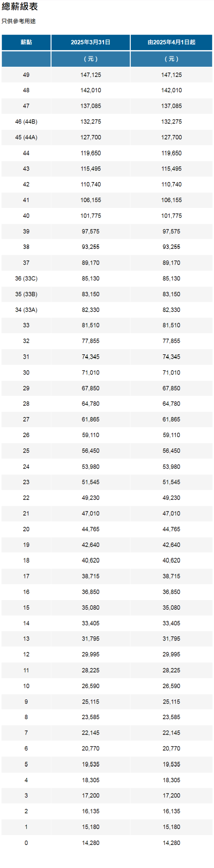Select 101,775 in the March 31 column

[91, 216]
